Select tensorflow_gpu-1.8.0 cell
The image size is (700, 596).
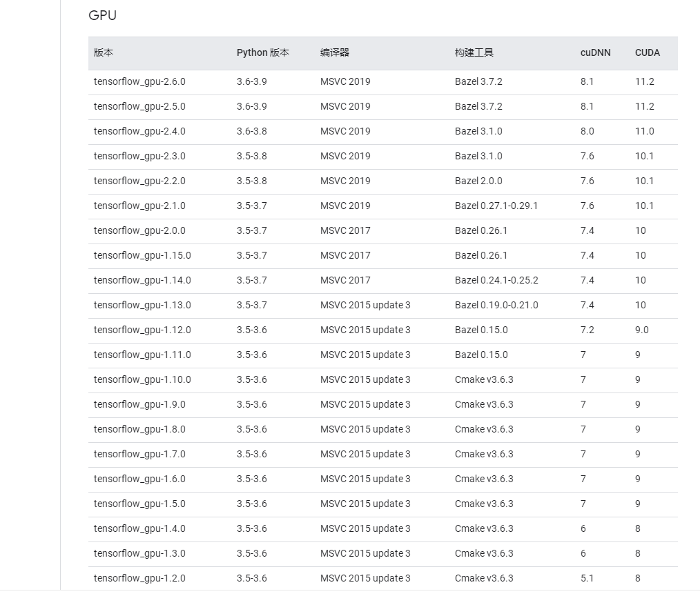[x=139, y=430]
